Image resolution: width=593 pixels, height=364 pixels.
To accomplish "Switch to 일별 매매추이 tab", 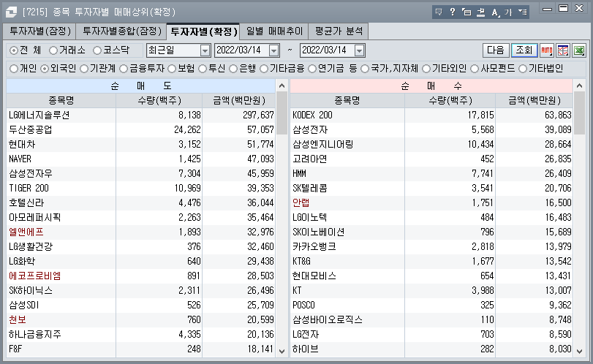I will (x=274, y=31).
